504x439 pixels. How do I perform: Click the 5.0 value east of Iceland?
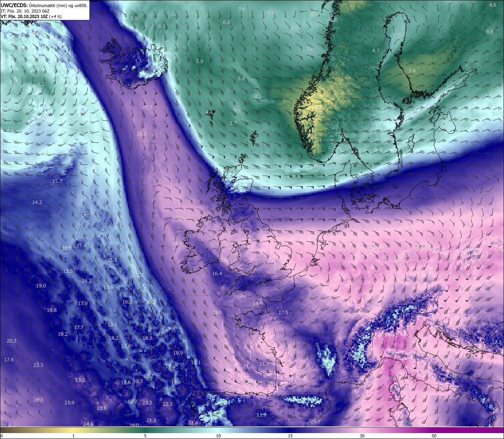(200, 61)
